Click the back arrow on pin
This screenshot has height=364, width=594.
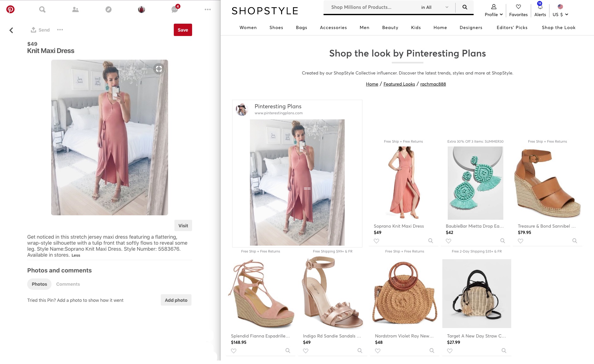11,30
